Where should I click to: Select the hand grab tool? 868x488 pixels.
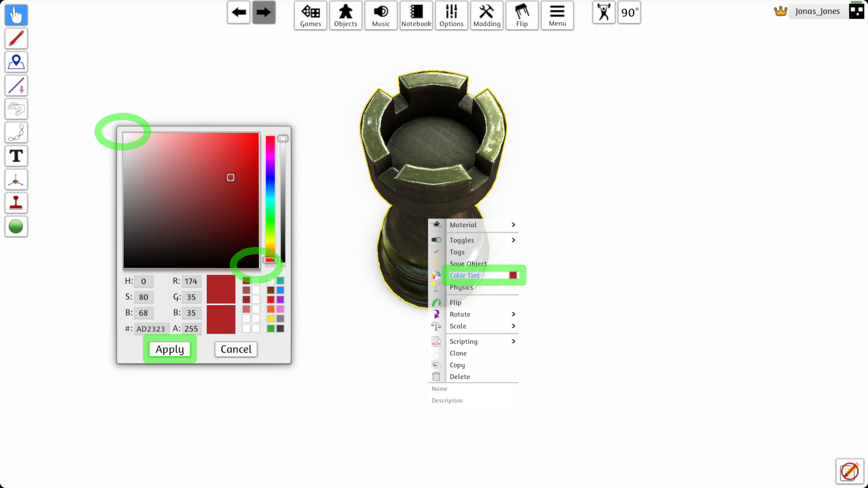click(x=16, y=109)
